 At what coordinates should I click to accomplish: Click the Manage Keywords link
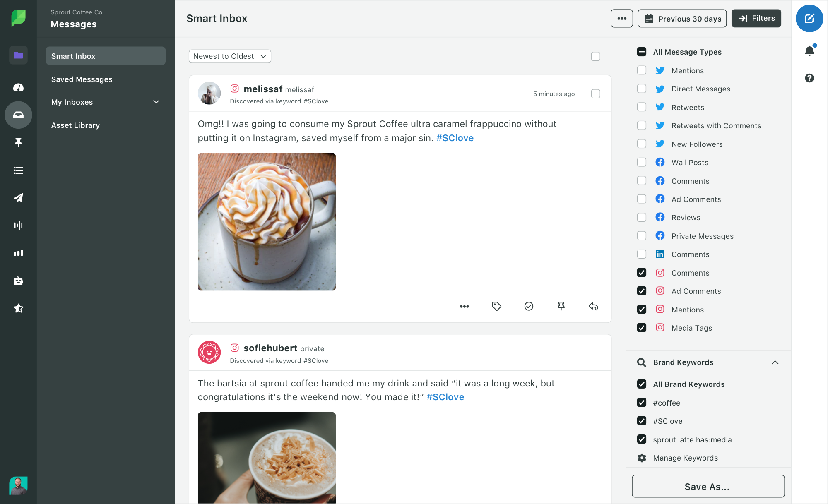[x=686, y=458]
